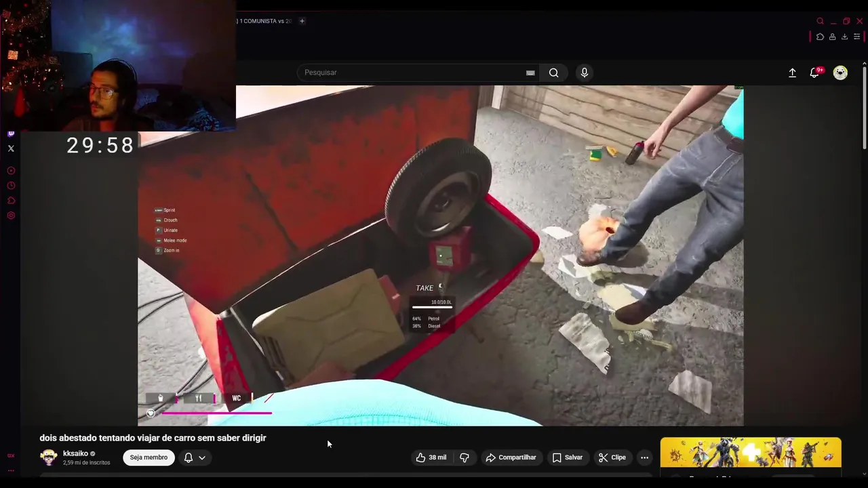The height and width of the screenshot is (488, 868).
Task: Open the Player panel in the sidebar
Action: point(11,171)
